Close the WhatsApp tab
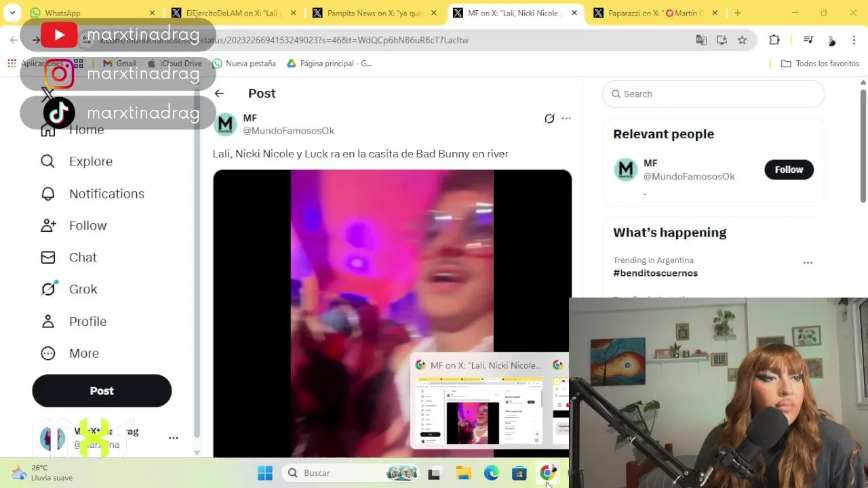Screen dimensions: 868x488 152,13
